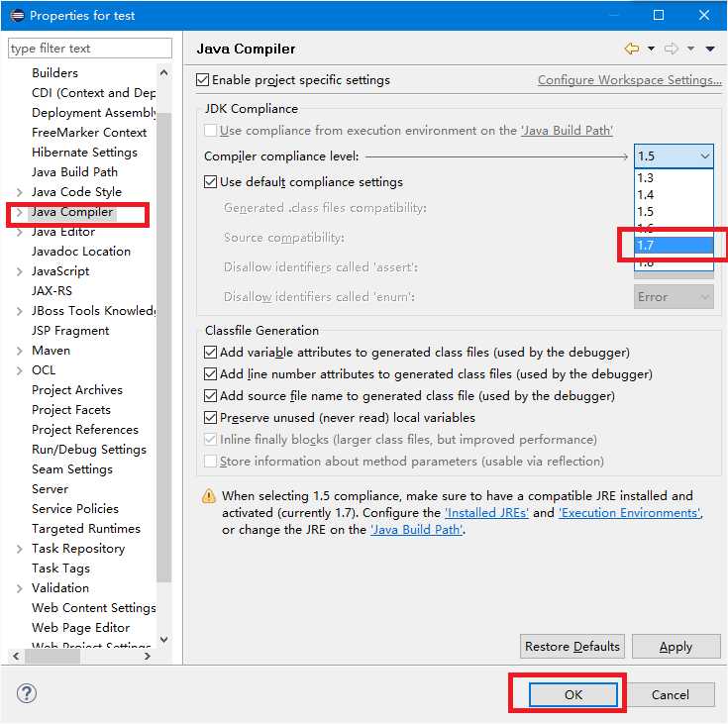Select Task Tags tree item
728x724 pixels.
(60, 569)
